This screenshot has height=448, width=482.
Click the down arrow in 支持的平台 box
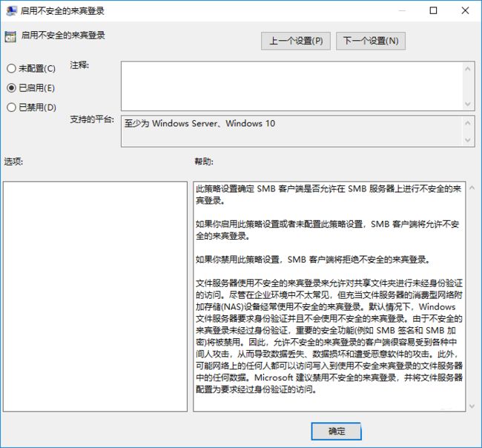(x=468, y=140)
